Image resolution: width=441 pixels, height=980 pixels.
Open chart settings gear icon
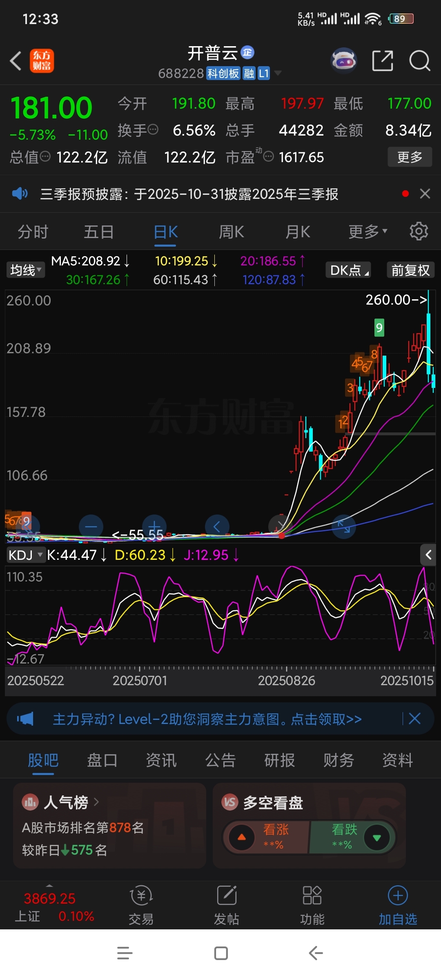point(419,232)
